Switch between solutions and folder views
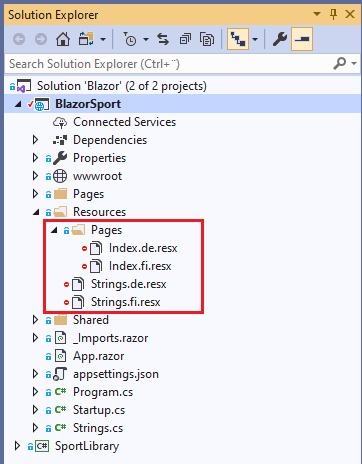This screenshot has width=362, height=464. 86,39
